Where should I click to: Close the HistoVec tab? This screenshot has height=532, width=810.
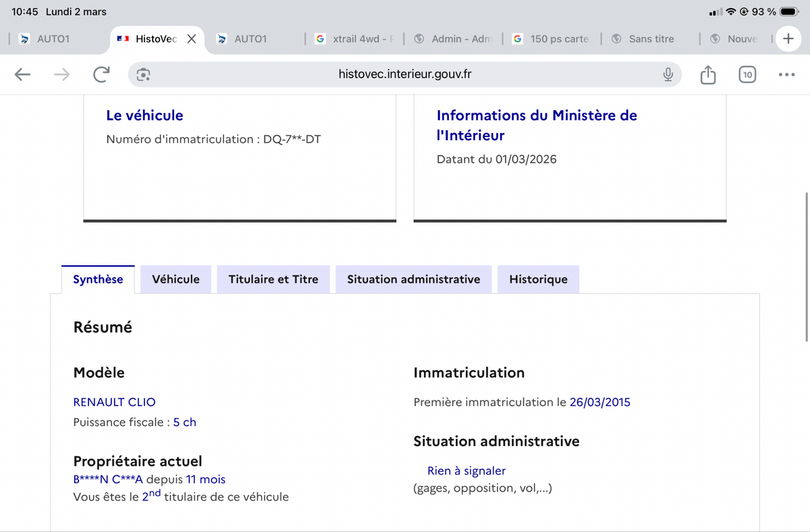click(x=192, y=38)
